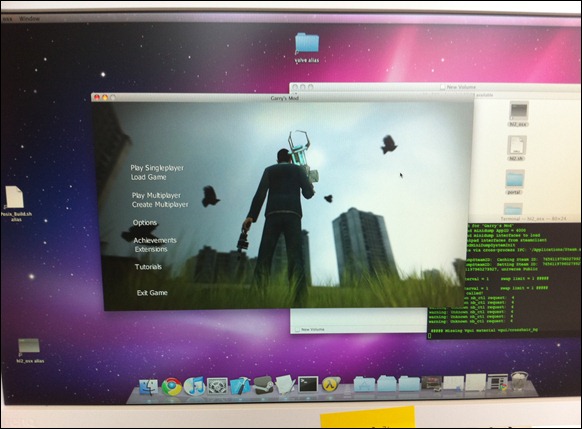
Task: Switch to Terminal via dock icon
Action: [308, 384]
